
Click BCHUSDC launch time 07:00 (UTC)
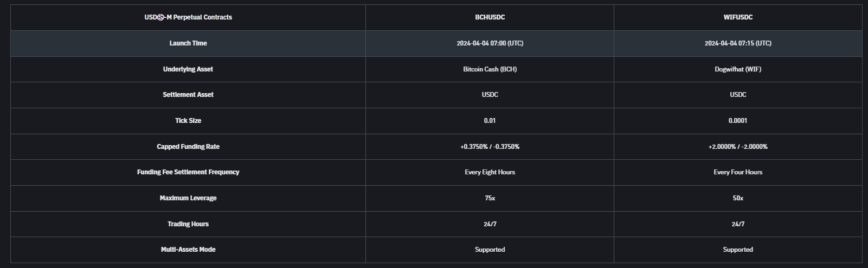(490, 43)
